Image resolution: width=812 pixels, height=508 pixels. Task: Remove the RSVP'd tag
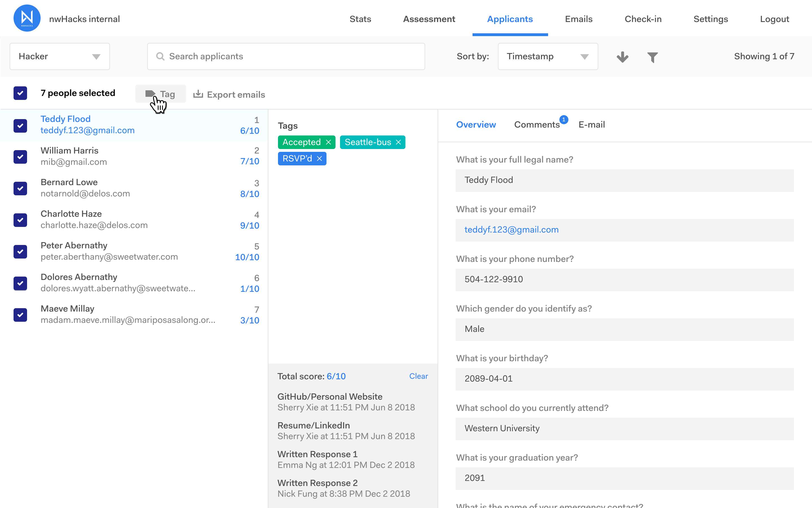pos(319,159)
